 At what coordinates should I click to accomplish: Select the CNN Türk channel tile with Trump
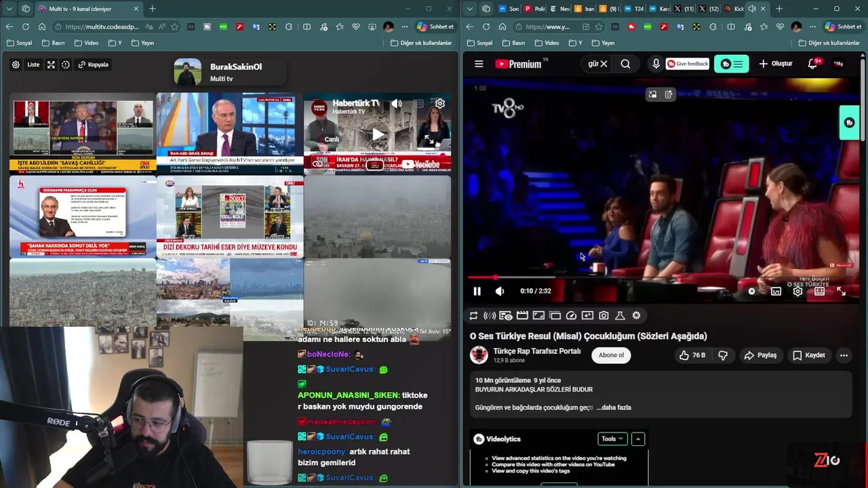(83, 134)
